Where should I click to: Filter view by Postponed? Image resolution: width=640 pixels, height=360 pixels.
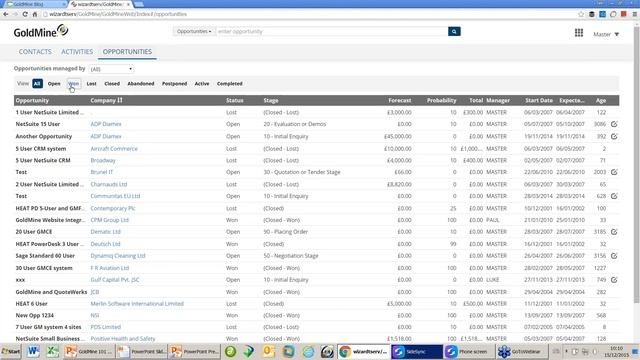click(174, 84)
